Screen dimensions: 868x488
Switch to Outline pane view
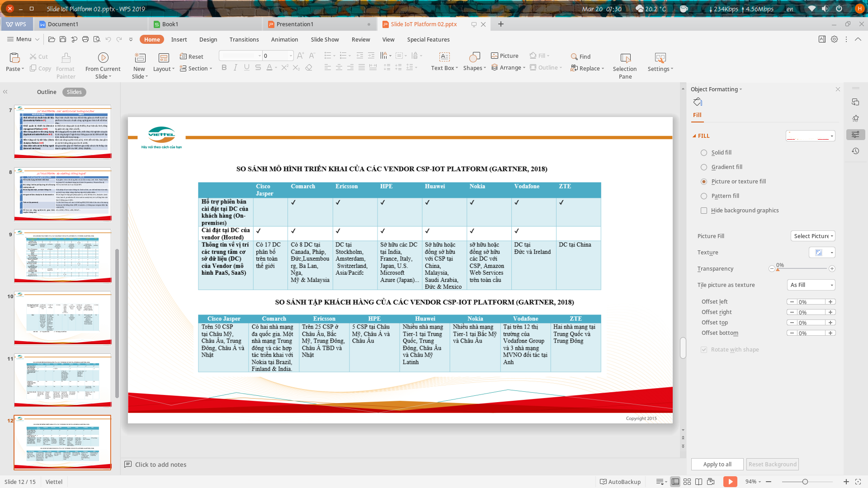coord(47,92)
